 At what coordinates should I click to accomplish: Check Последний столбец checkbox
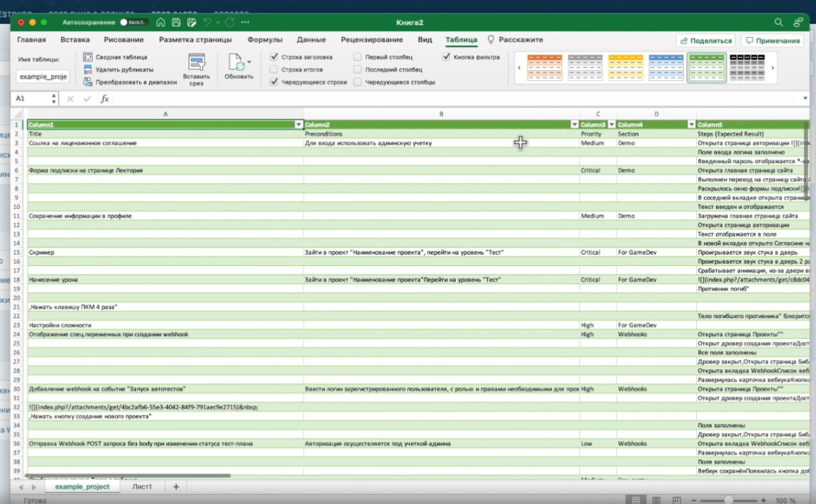358,69
